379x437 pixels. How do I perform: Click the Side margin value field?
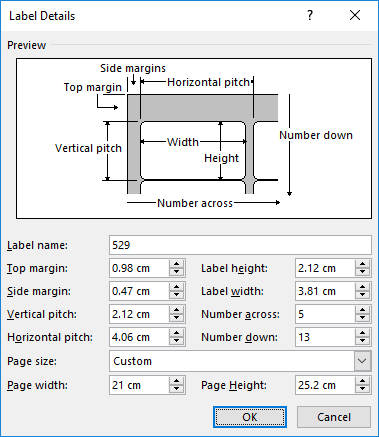click(139, 291)
